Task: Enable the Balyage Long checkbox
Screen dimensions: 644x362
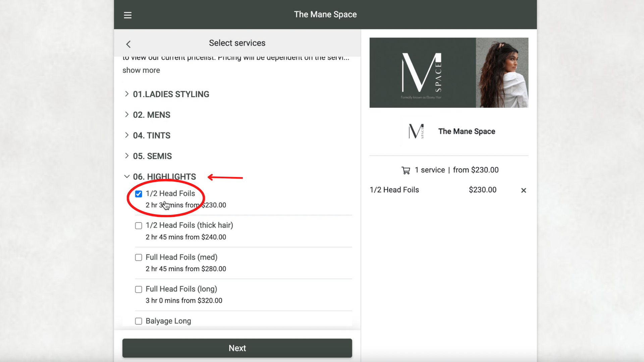Action: pos(139,321)
